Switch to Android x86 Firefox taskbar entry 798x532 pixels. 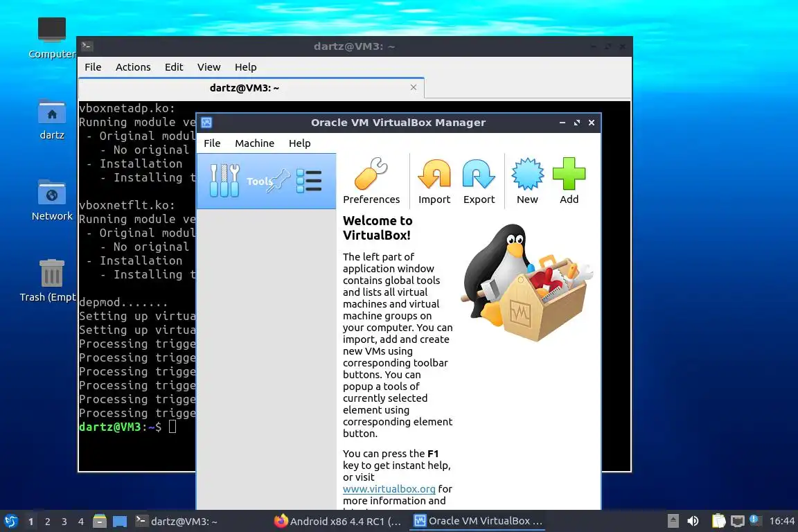point(338,521)
